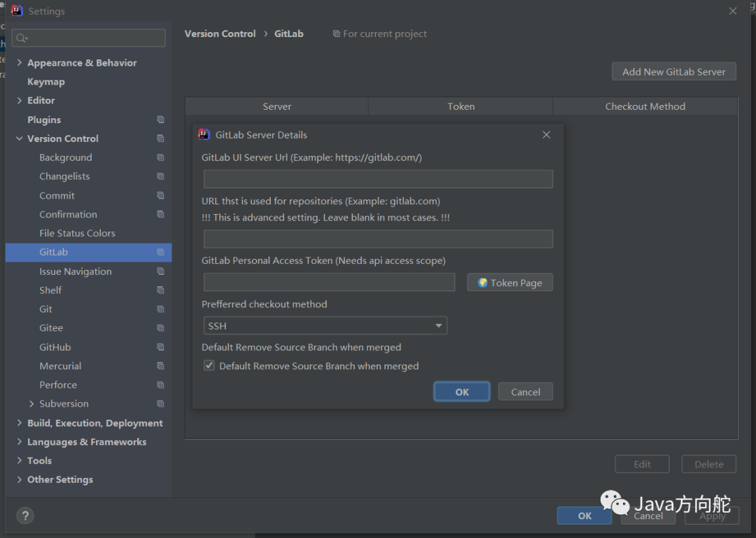
Task: Open File Status Colors settings
Action: tap(77, 234)
